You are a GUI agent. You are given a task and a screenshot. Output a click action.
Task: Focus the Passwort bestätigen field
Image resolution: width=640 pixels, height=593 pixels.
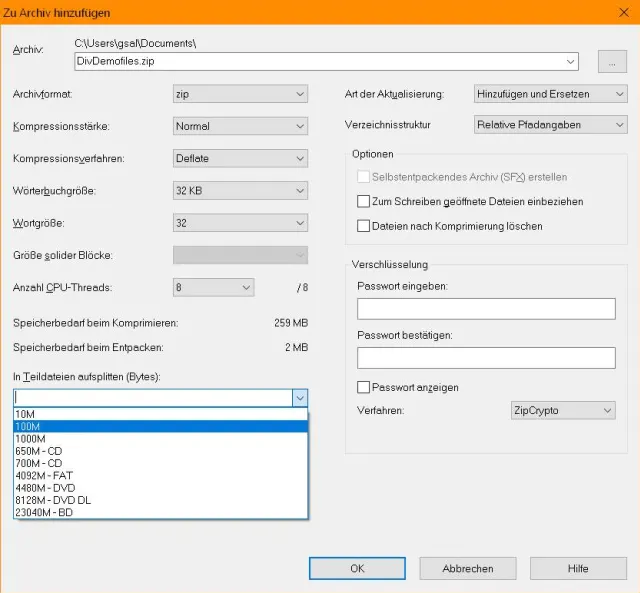coord(485,357)
